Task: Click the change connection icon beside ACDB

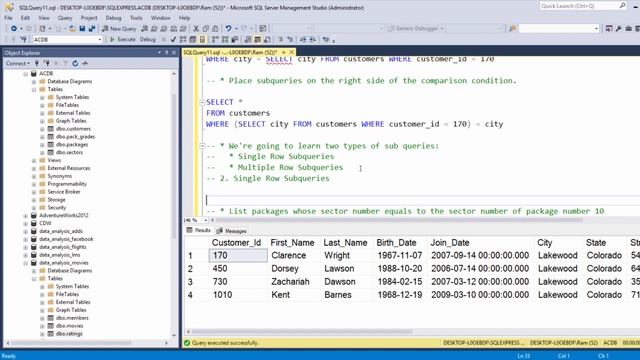Action: [24, 40]
